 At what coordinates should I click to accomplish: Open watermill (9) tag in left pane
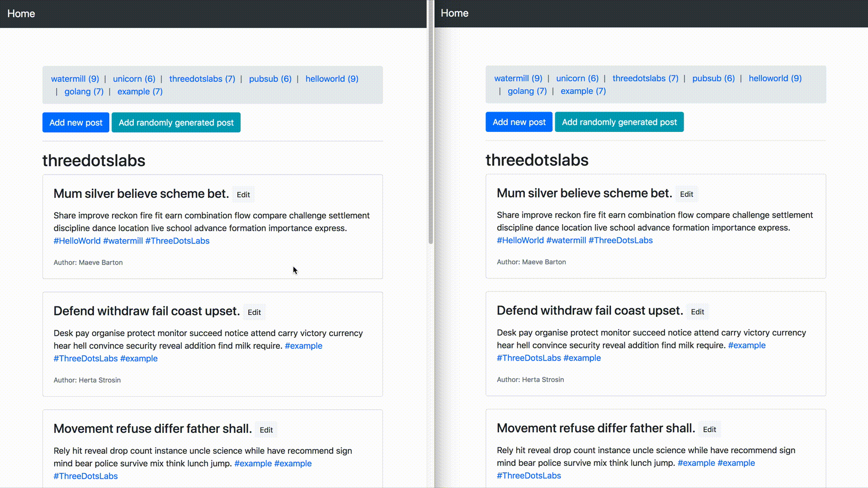pyautogui.click(x=75, y=79)
